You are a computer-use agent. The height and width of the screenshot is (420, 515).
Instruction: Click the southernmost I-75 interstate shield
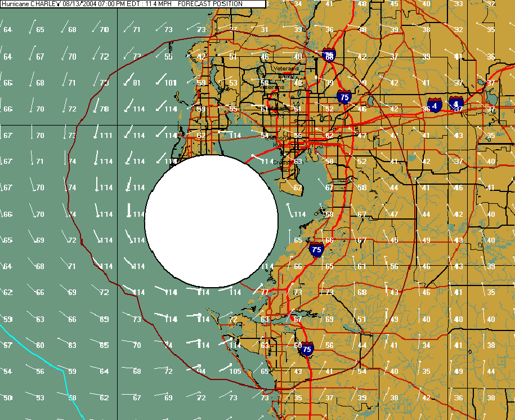pyautogui.click(x=306, y=350)
